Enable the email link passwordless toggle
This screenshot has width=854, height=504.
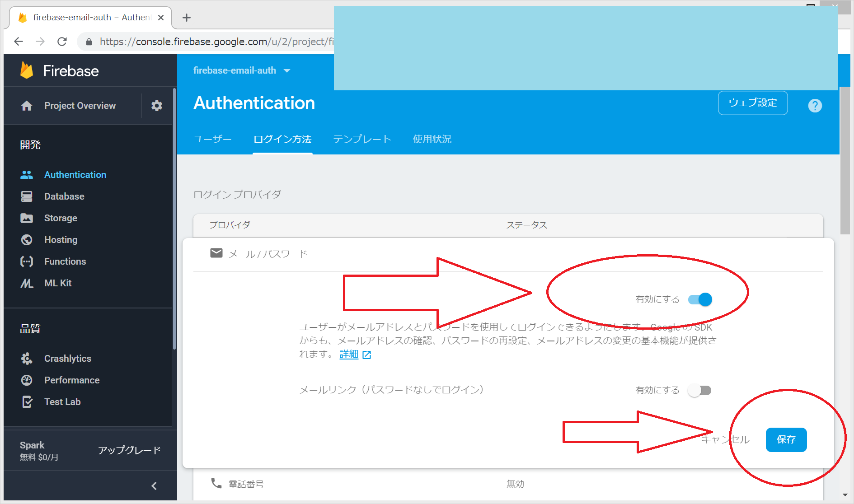699,390
